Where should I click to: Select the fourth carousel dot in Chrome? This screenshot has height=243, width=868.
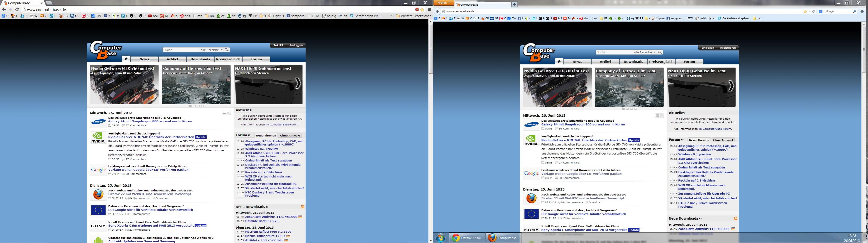[x=202, y=106]
